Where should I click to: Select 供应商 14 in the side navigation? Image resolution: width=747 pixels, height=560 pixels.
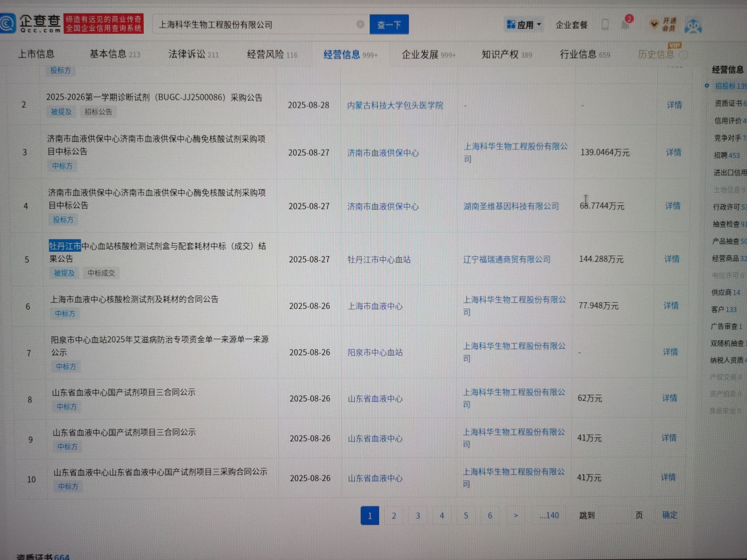click(x=726, y=292)
